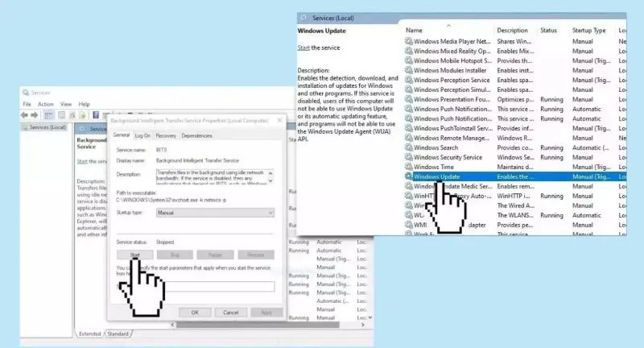Screen dimensions: 644x348
Task: Select the Windows Remote Manage... row
Action: pos(515,138)
